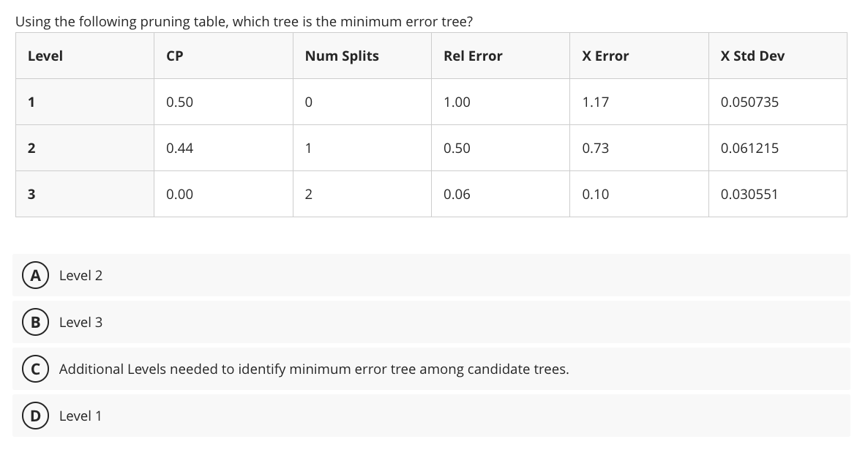Screen dimensions: 868x458
Task: Click the Rel Error column header
Action: click(472, 56)
